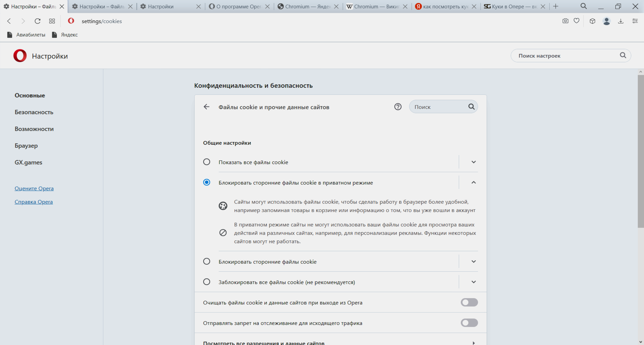Image resolution: width=644 pixels, height=345 pixels.
Task: Open the Возможности settings section
Action: pyautogui.click(x=34, y=129)
